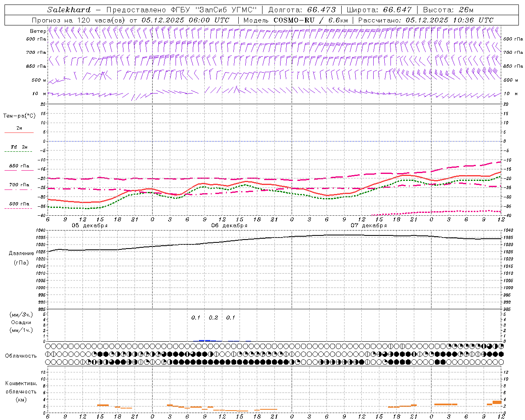Select the "Предоставлено ФГБУ ЗапСиб УГМС" text
The width and height of the screenshot is (525, 420).
pos(181,10)
